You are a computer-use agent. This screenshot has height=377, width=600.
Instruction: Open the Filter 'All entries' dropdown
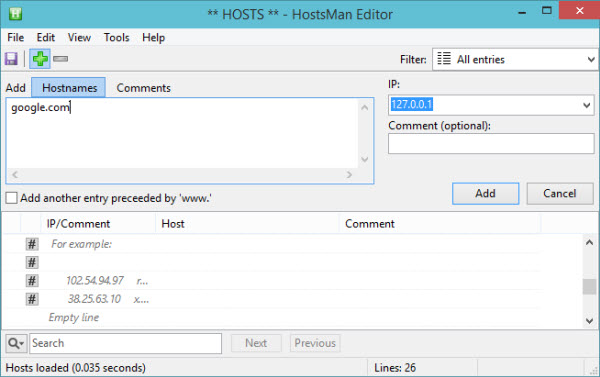coord(515,59)
